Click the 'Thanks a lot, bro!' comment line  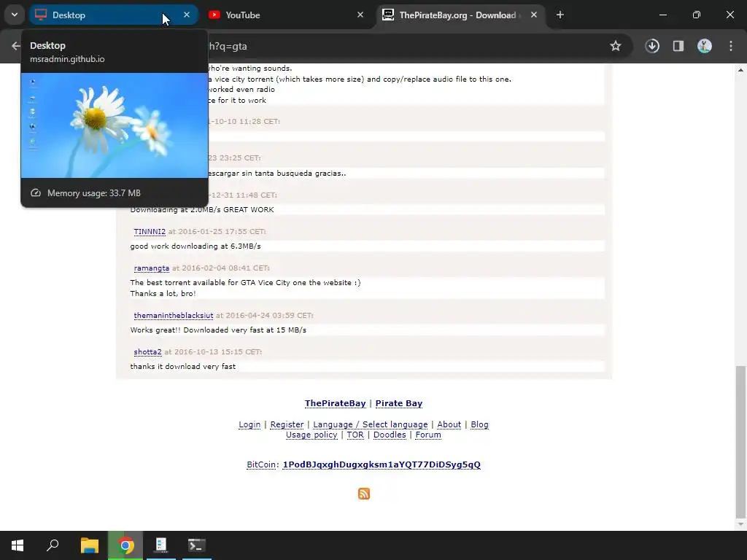[x=163, y=293]
